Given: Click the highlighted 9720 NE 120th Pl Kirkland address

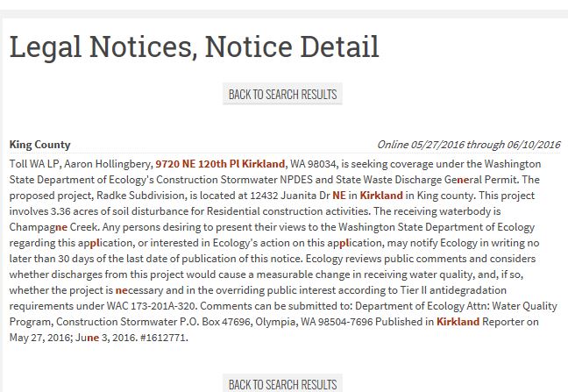Looking at the screenshot, I should [220, 164].
